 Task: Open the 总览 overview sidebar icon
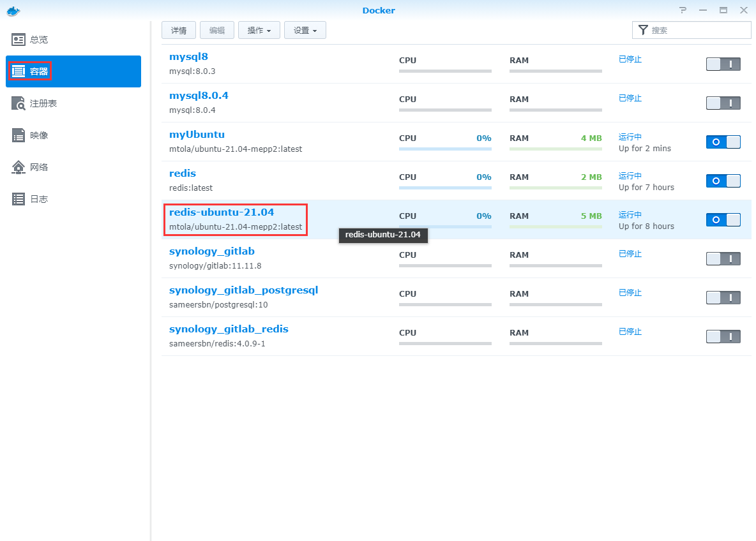tap(19, 40)
